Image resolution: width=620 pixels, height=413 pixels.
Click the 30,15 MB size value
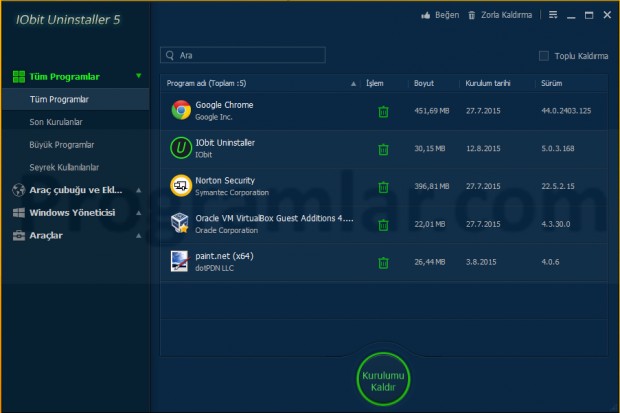[430, 149]
